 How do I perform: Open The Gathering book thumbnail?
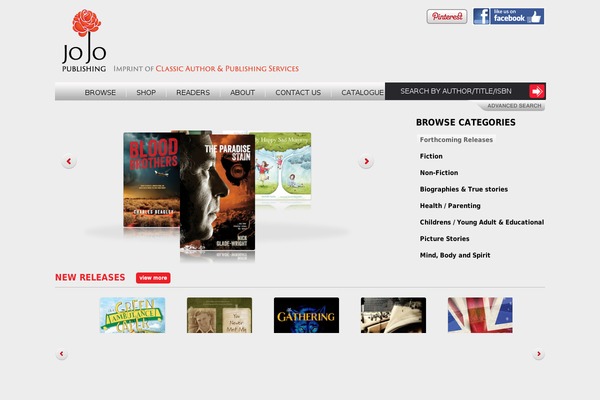306,315
